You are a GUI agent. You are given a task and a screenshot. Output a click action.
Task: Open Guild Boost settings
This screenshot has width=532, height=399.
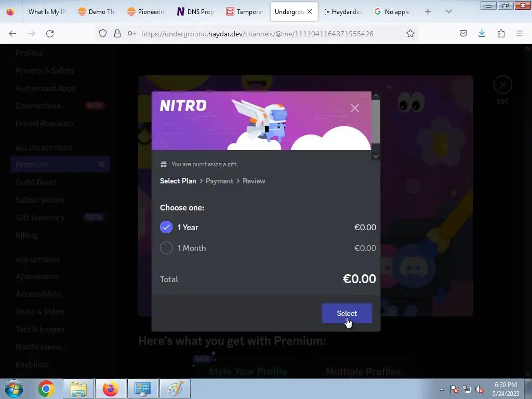point(36,182)
